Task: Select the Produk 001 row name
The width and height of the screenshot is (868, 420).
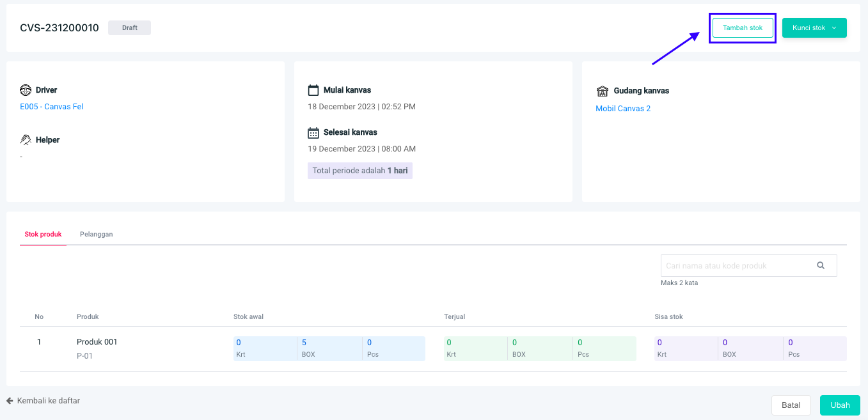Action: pos(97,342)
